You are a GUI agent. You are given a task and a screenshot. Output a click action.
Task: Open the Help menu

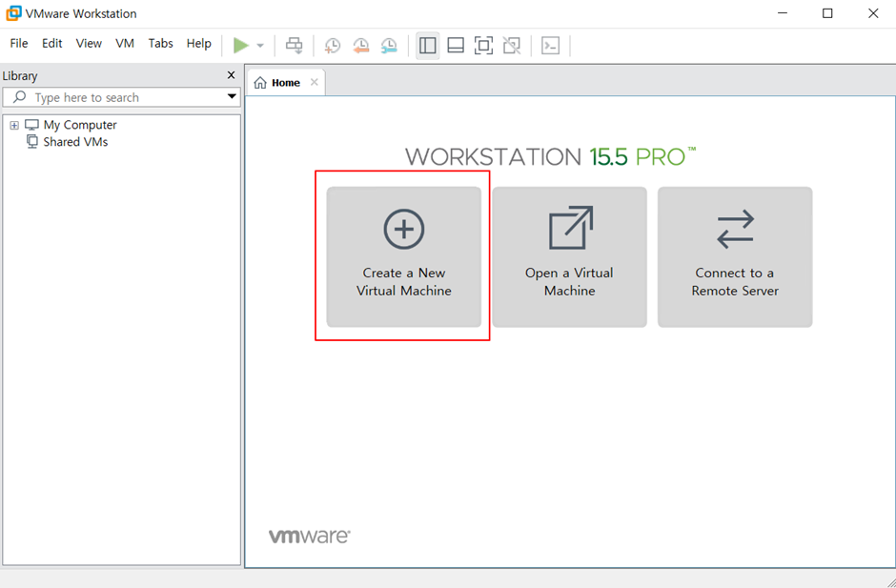coord(199,44)
